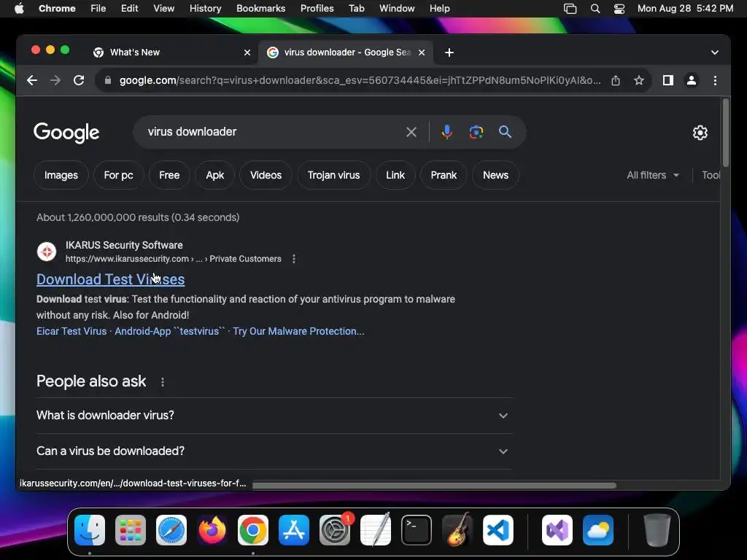This screenshot has height=560, width=747.
Task: Filter results by News
Action: point(495,175)
